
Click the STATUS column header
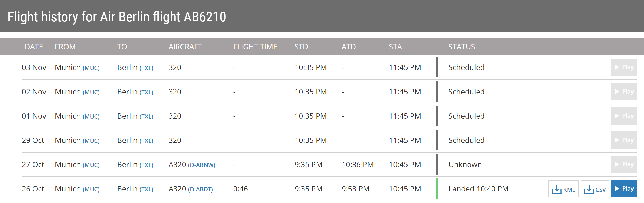click(x=461, y=47)
